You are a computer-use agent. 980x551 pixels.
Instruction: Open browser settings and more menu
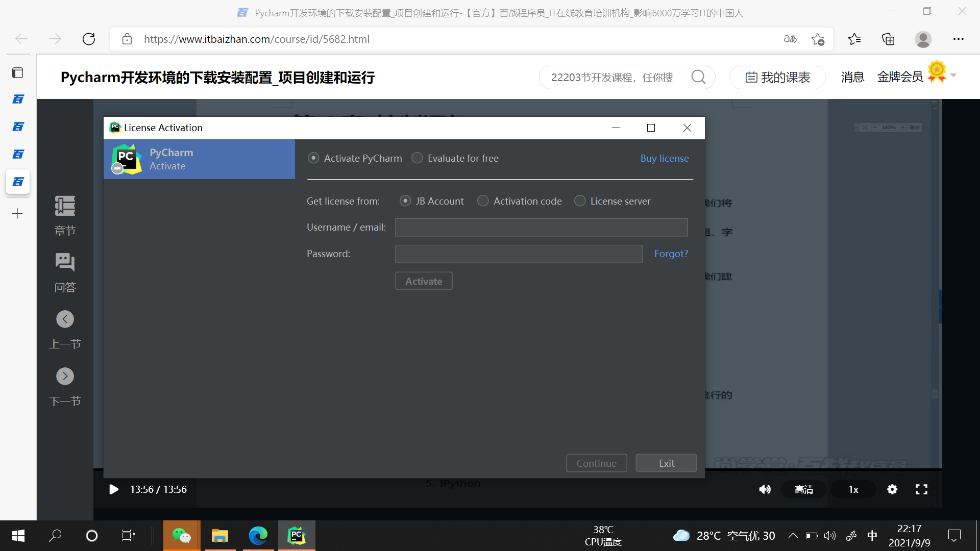pos(959,39)
